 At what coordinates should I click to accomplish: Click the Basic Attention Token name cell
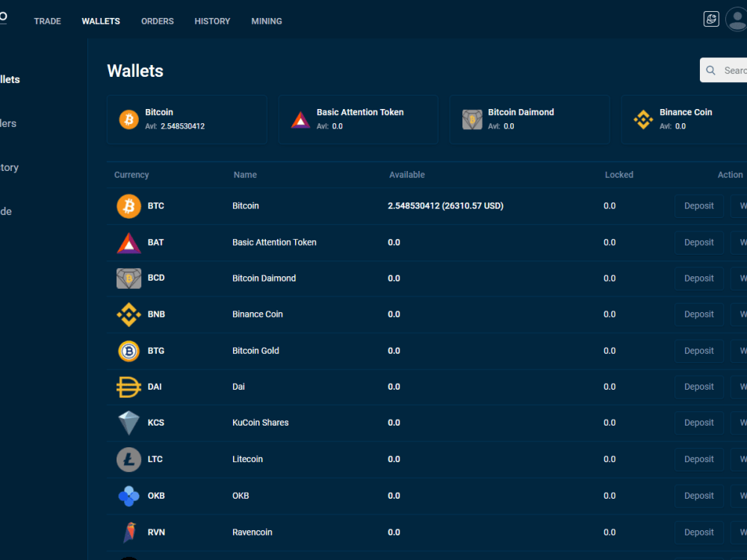coord(274,243)
